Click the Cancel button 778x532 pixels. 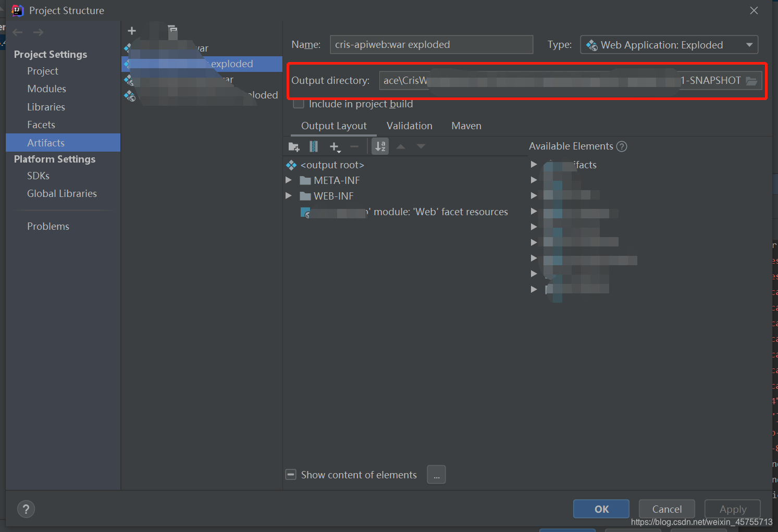(667, 509)
